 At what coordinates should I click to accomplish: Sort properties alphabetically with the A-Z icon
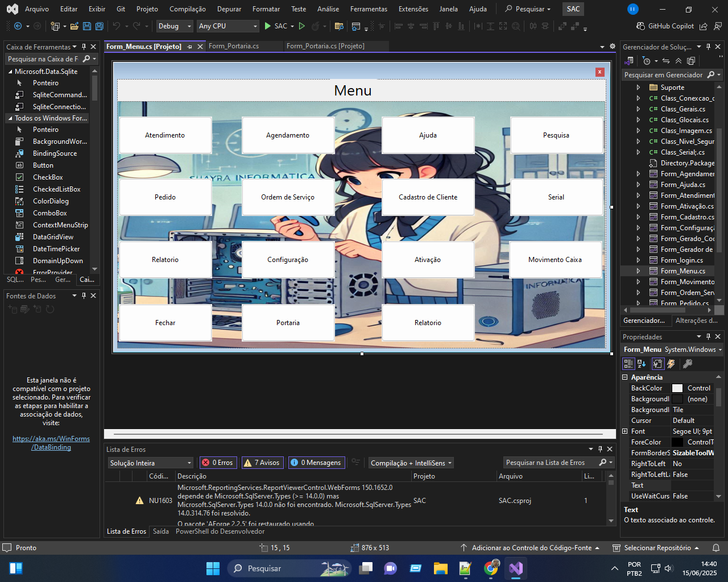point(642,364)
